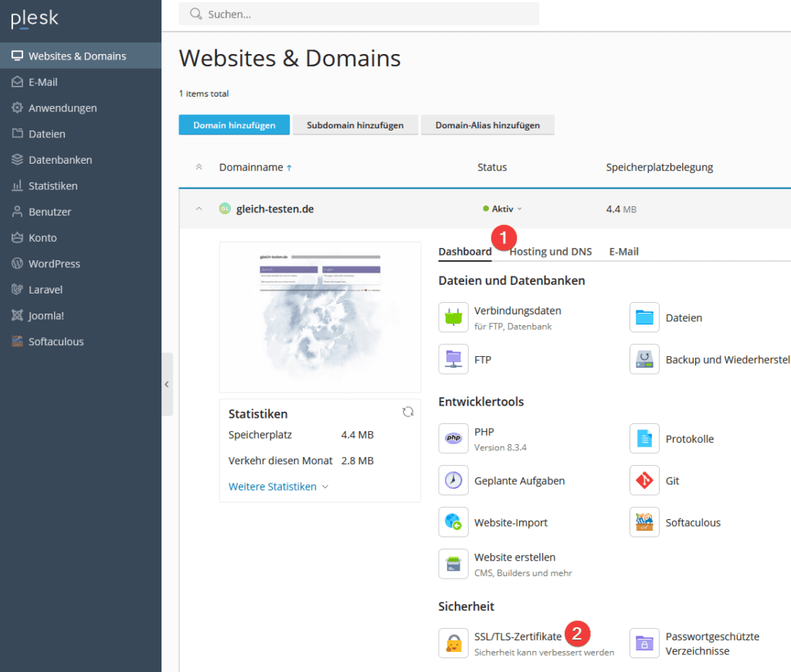Click the Verbindungsdaten plug icon
Viewport: 791px width, 672px height.
click(x=453, y=317)
